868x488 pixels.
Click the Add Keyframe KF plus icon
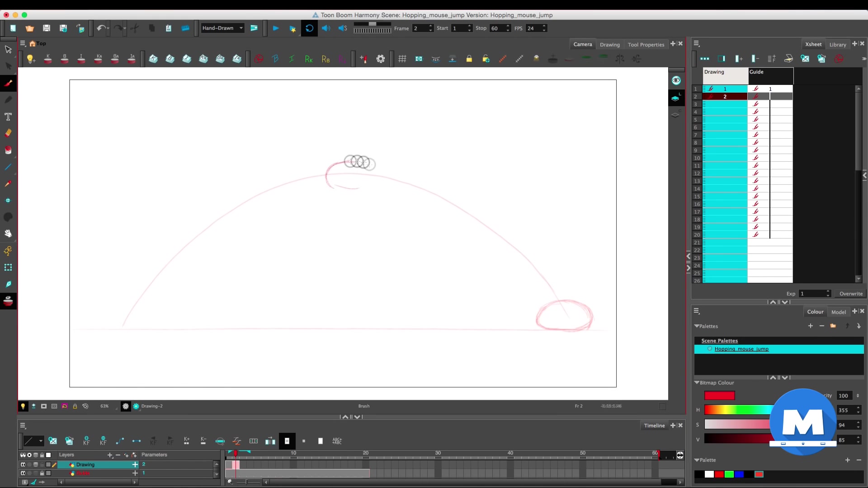click(86, 441)
